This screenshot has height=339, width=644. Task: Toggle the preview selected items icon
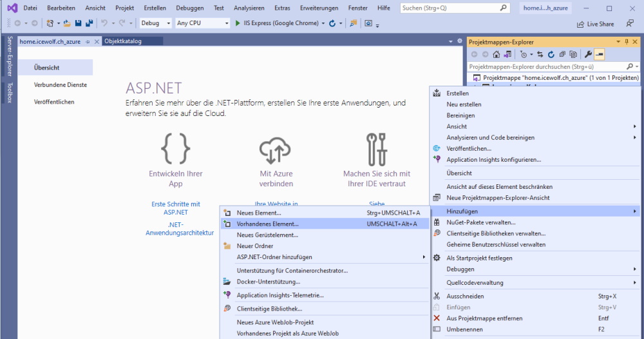[599, 54]
